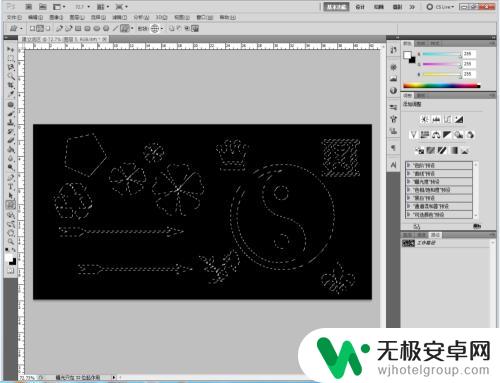Click the foreground color swatch in Color panel
500x383 pixels.
tap(407, 55)
